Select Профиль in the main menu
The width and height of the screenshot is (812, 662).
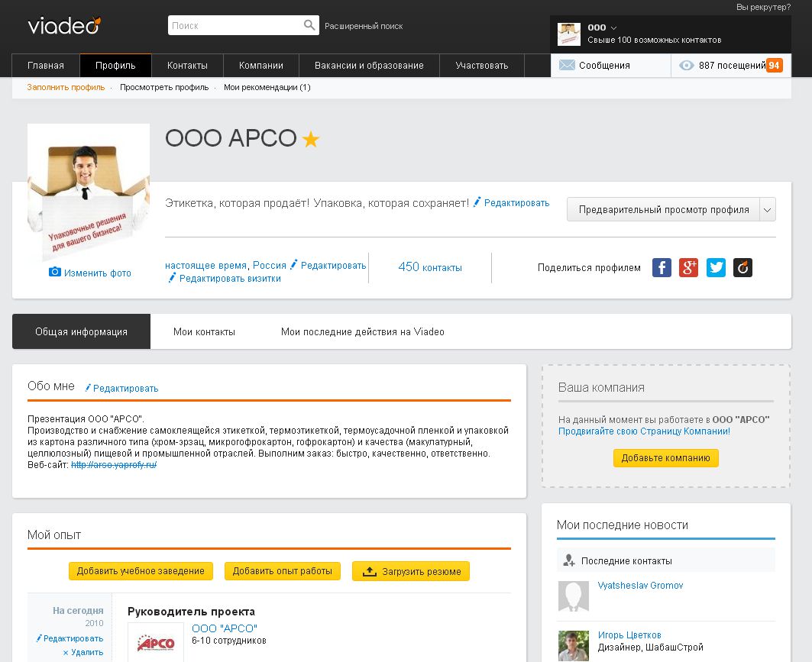[x=115, y=66]
